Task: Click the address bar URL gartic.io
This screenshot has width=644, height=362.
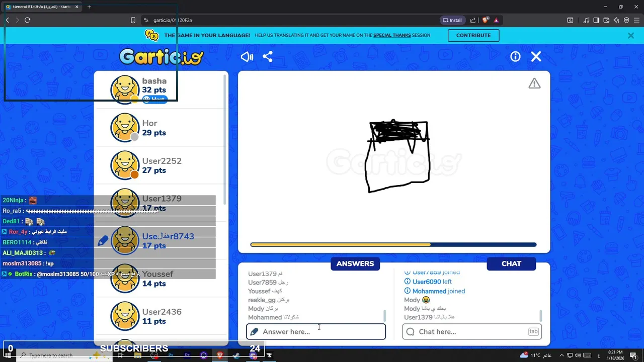Action: [x=173, y=20]
